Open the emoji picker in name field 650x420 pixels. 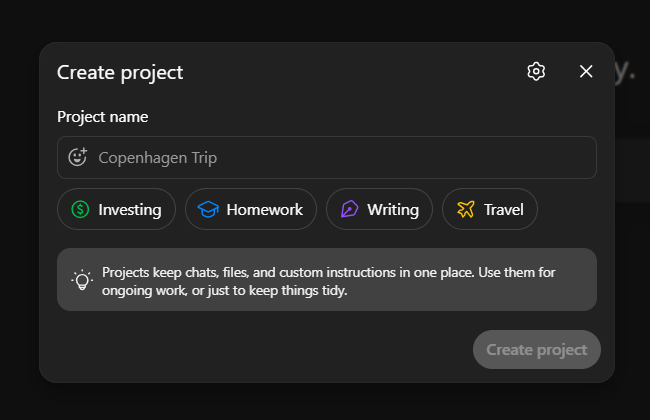[77, 157]
